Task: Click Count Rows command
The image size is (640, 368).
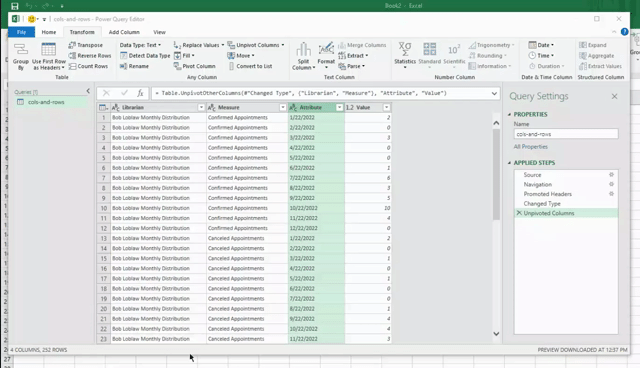Action: pos(88,66)
